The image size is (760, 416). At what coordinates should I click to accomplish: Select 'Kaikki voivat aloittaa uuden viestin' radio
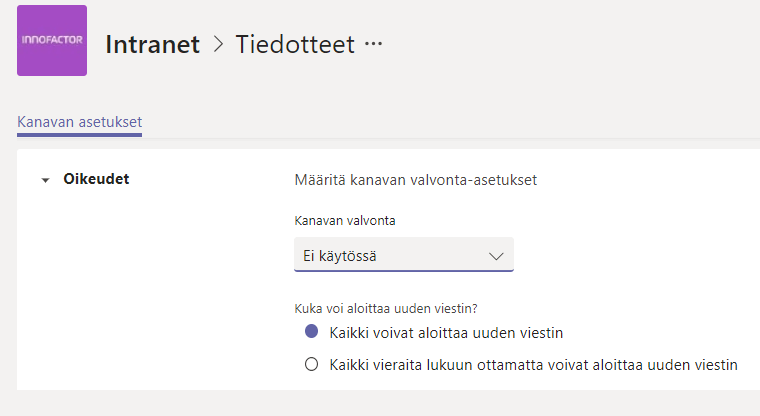(x=311, y=331)
